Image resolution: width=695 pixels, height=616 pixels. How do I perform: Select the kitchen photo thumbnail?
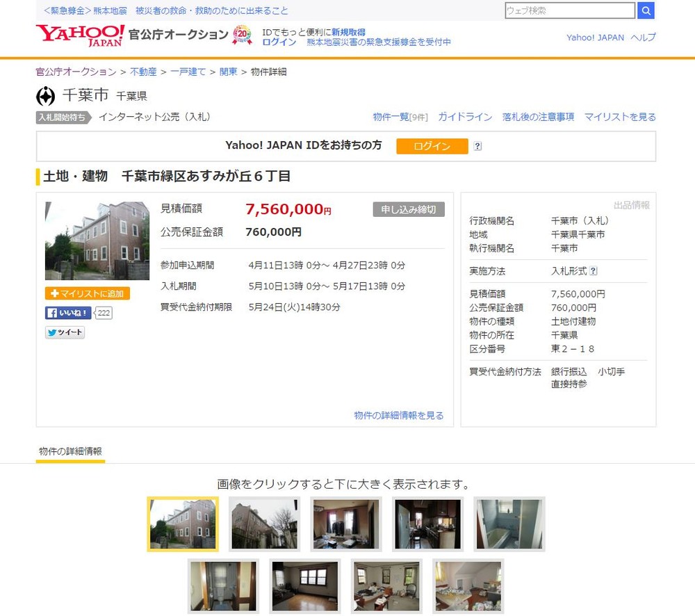click(x=427, y=524)
